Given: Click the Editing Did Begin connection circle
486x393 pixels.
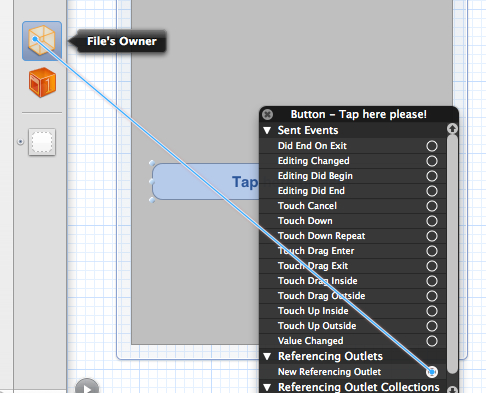Looking at the screenshot, I should pos(432,176).
